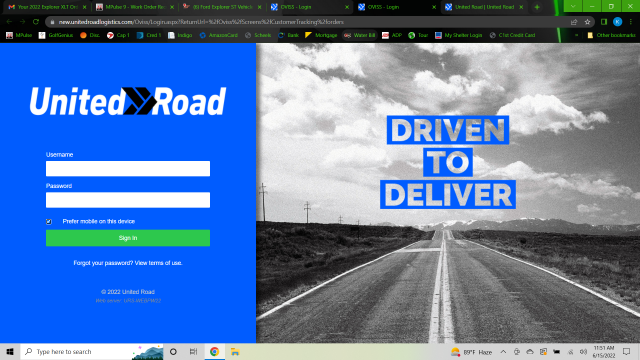Launch File Explorer from the taskbar

pyautogui.click(x=235, y=352)
